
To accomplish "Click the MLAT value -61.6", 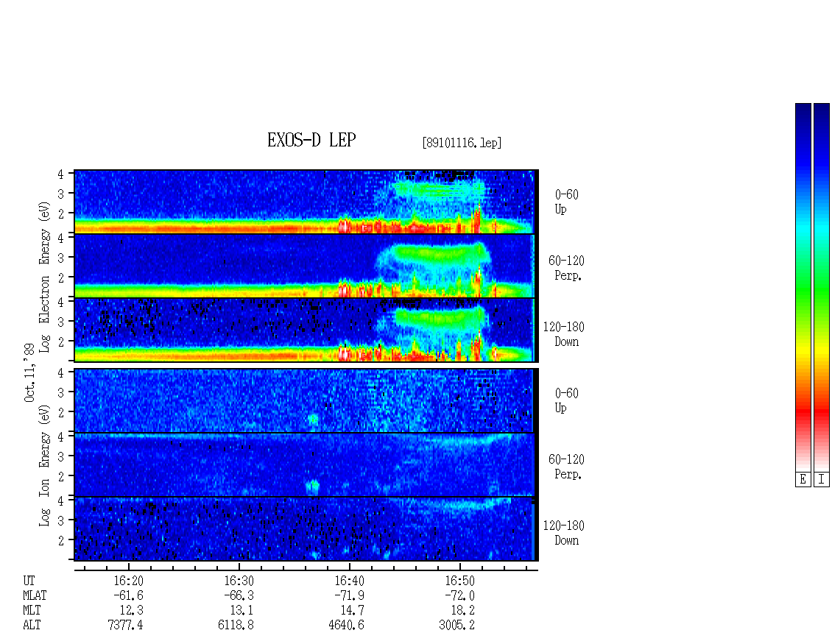I will 128,595.
